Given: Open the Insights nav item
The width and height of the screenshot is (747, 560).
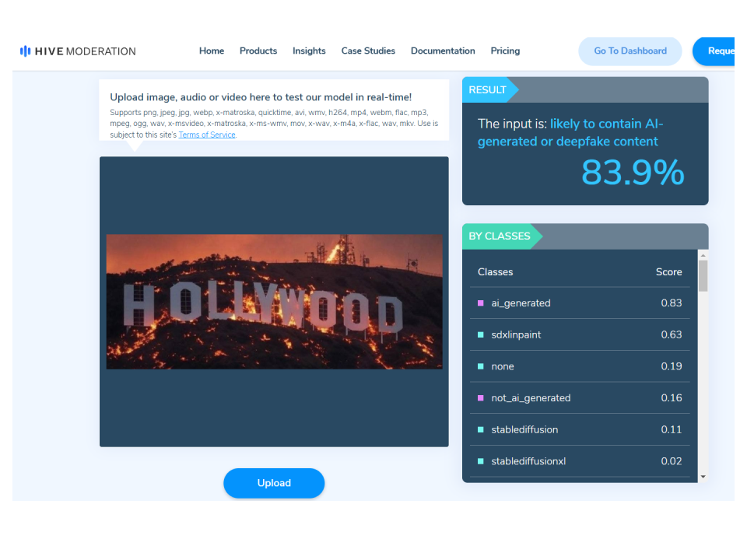Looking at the screenshot, I should point(309,51).
